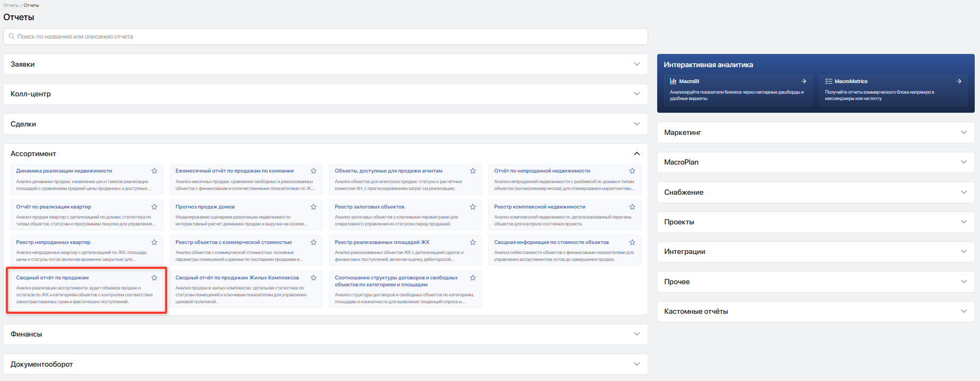Image resolution: width=980 pixels, height=381 pixels.
Task: Click star icon for Реестр залоговых объектов
Action: 473,207
